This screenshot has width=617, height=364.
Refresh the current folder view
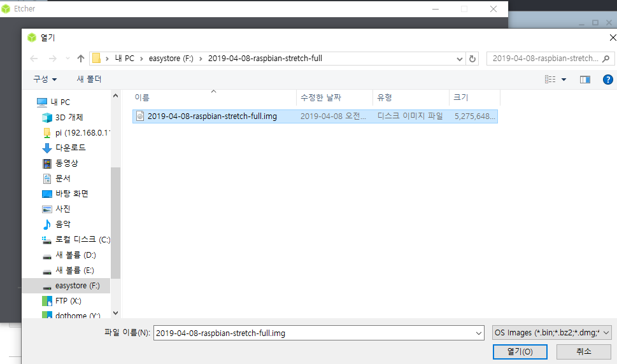click(472, 59)
